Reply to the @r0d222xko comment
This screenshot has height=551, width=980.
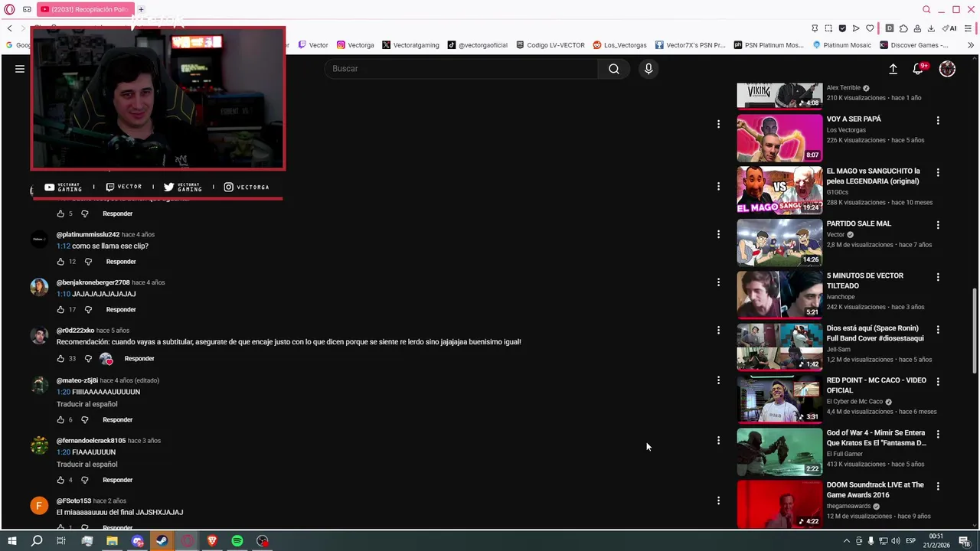click(139, 359)
